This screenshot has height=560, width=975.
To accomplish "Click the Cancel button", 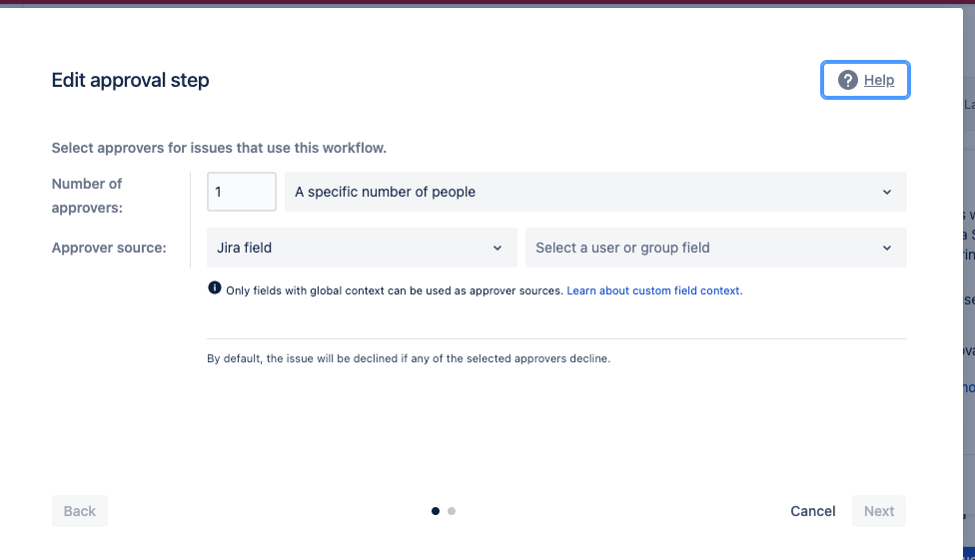I will point(813,511).
